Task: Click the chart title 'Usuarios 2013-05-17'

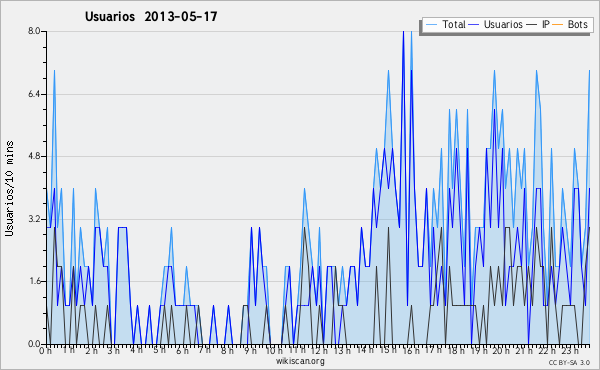Action: [151, 16]
